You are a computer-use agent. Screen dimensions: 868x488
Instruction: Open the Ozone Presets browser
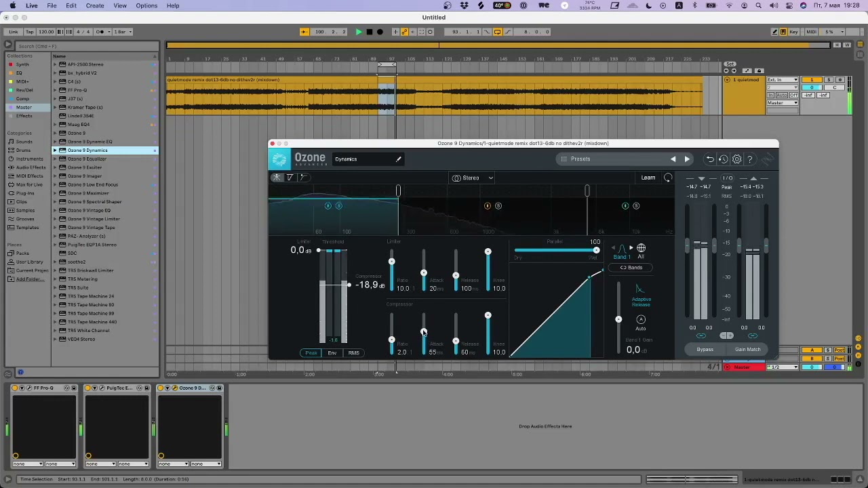pos(580,159)
